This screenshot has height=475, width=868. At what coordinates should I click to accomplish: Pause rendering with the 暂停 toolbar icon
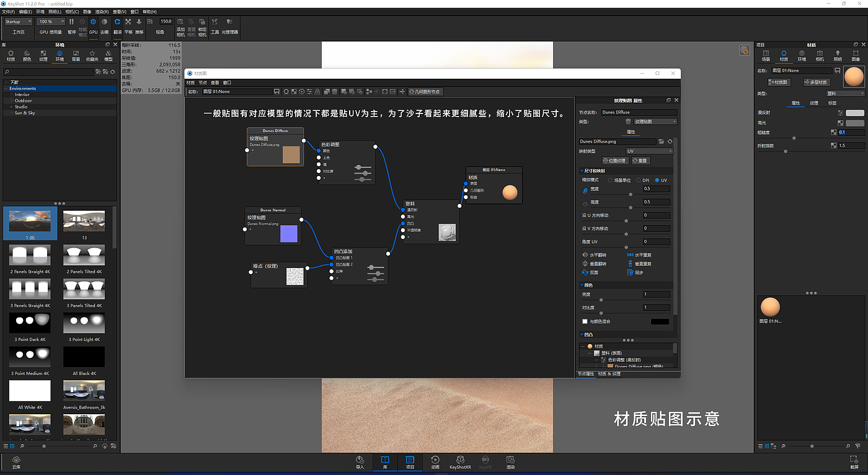pyautogui.click(x=71, y=25)
